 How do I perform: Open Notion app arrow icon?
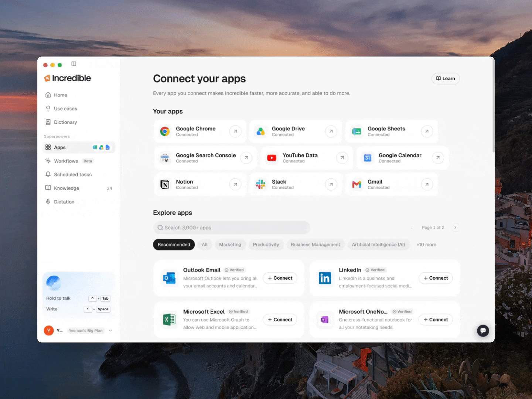(x=235, y=184)
